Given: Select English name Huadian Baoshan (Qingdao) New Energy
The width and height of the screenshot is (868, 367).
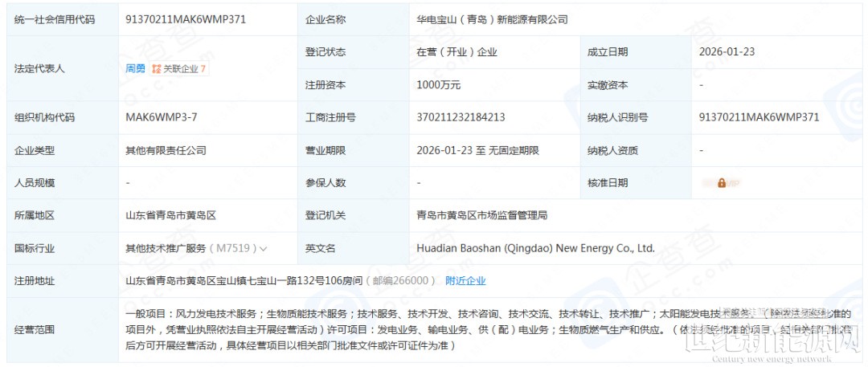Looking at the screenshot, I should pyautogui.click(x=536, y=249).
